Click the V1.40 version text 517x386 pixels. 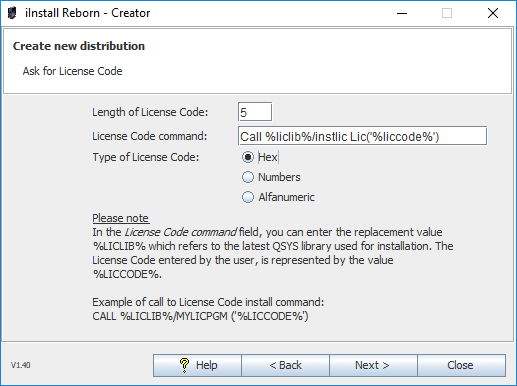point(21,365)
